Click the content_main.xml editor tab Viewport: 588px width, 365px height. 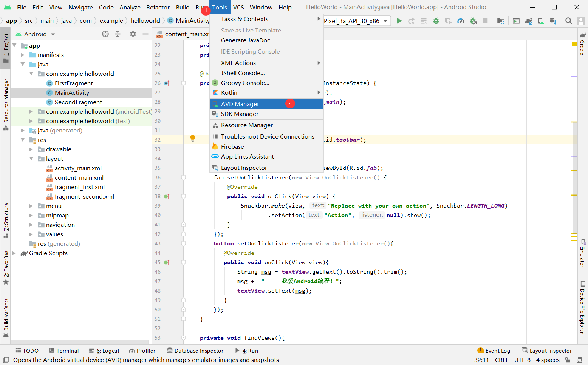(x=183, y=34)
